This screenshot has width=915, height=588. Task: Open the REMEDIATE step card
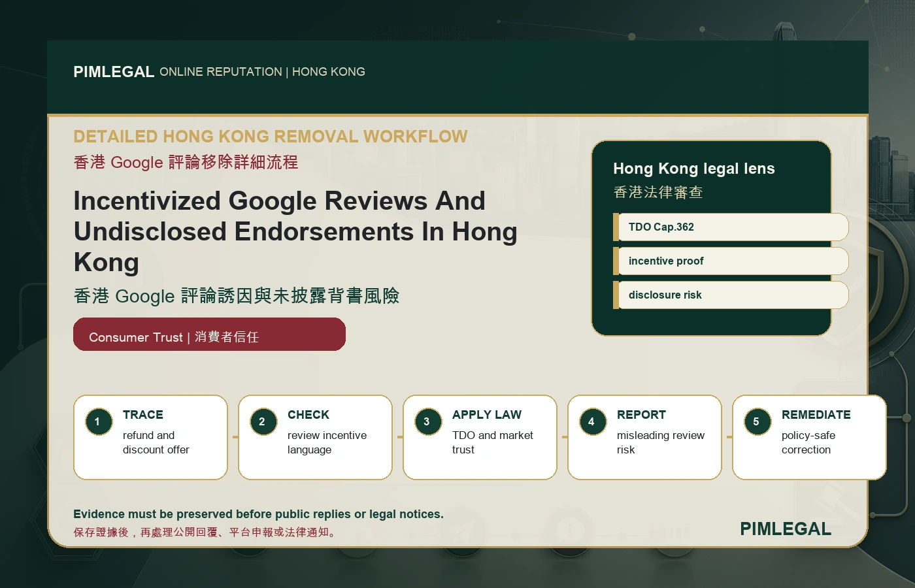pos(810,437)
